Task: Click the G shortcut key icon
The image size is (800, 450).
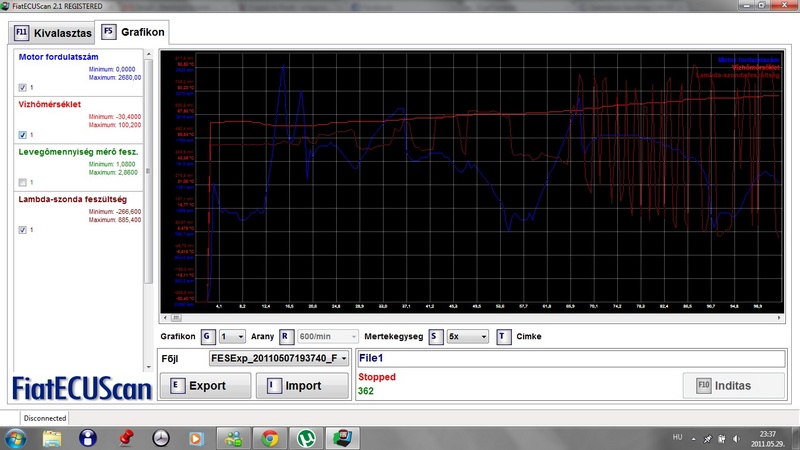Action: (207, 336)
